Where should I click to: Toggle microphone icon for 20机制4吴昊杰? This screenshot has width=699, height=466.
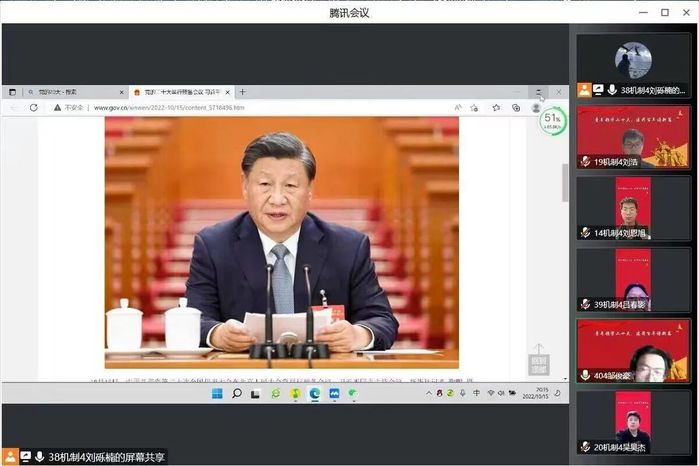[x=586, y=447]
